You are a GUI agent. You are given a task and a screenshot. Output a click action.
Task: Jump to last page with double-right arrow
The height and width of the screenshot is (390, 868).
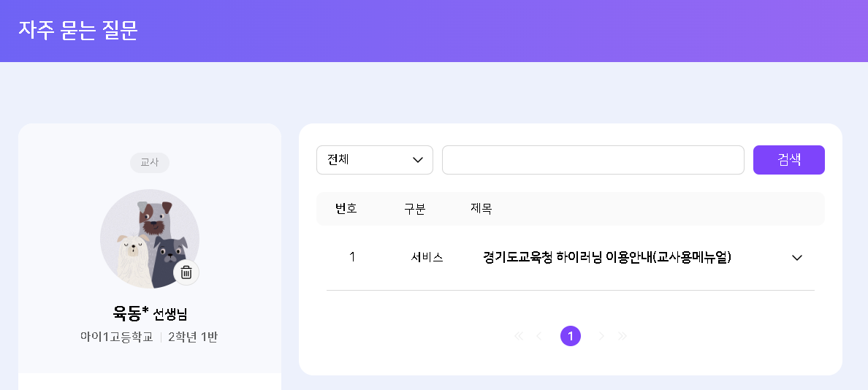pyautogui.click(x=623, y=336)
